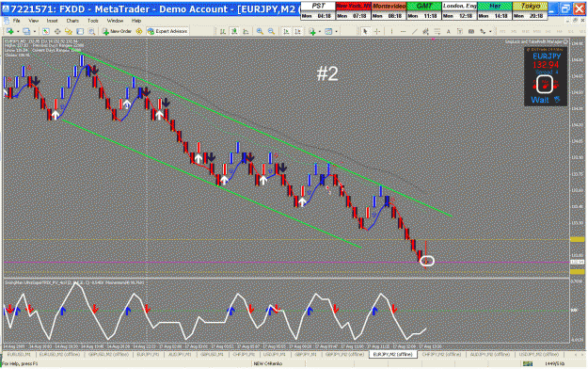
Task: Open the Strategy Tester icon
Action: click(x=91, y=31)
